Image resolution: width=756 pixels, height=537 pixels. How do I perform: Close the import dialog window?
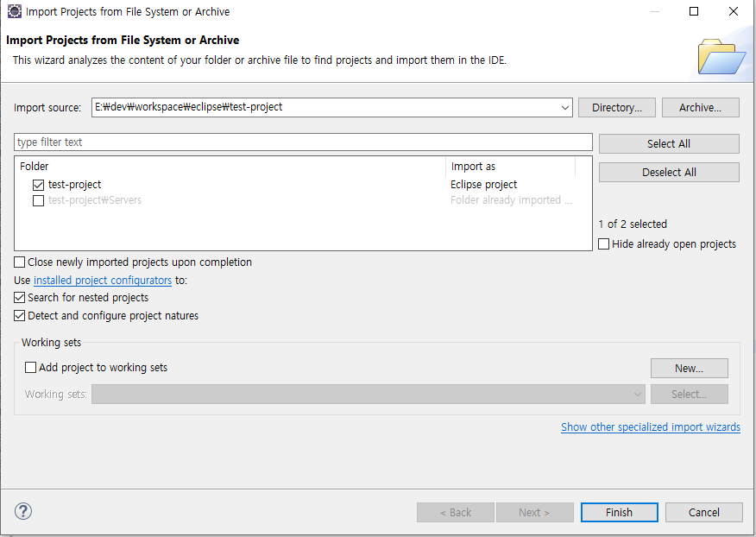pyautogui.click(x=734, y=11)
